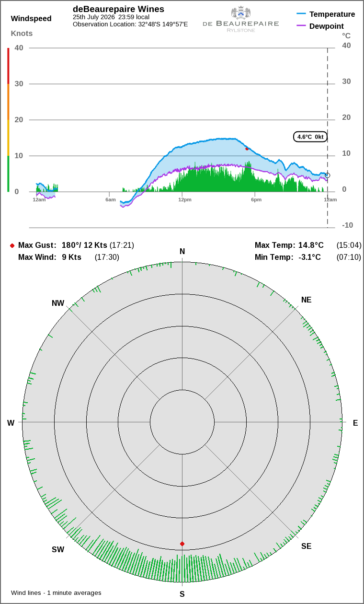Click the center circle of the wind compass
364x604 pixels.
(x=182, y=422)
